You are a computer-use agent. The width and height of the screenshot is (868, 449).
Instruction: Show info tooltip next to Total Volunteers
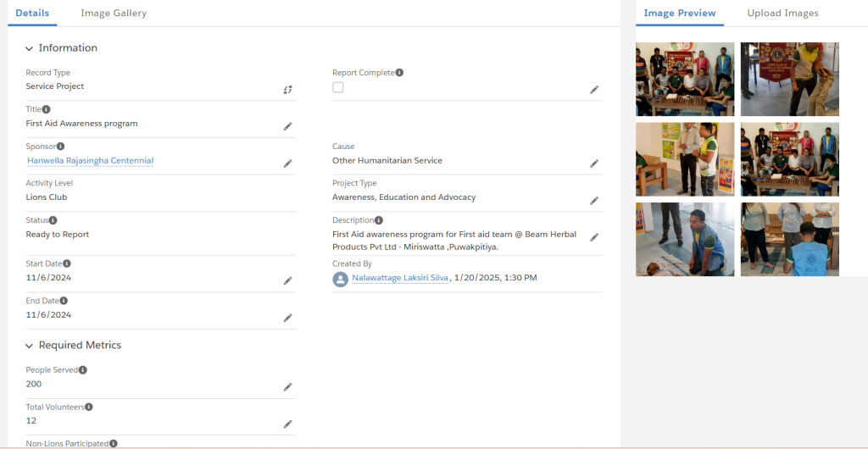[x=88, y=407]
